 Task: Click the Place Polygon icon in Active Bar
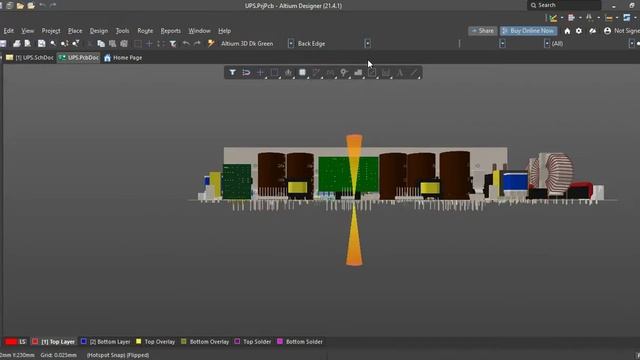[x=358, y=73]
